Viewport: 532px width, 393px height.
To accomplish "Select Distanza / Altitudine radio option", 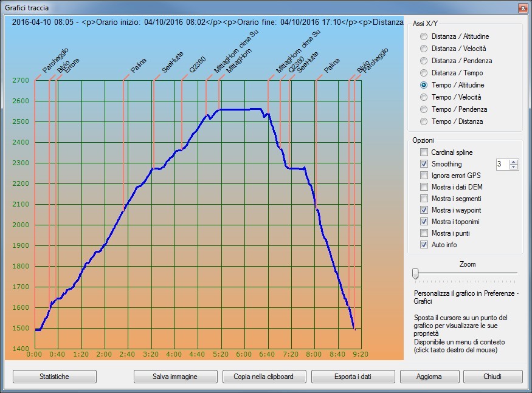I will pyautogui.click(x=424, y=36).
